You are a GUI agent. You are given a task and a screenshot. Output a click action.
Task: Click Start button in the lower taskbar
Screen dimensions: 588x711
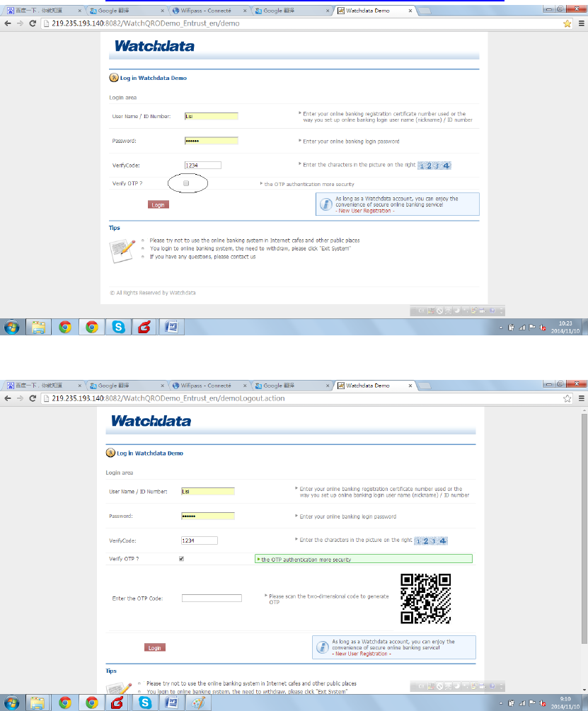tap(12, 703)
